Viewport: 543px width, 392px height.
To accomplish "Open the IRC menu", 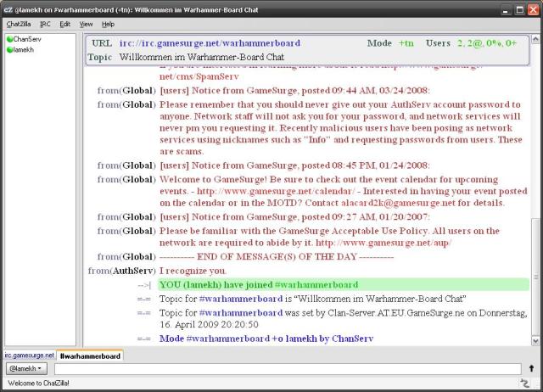I will point(45,25).
